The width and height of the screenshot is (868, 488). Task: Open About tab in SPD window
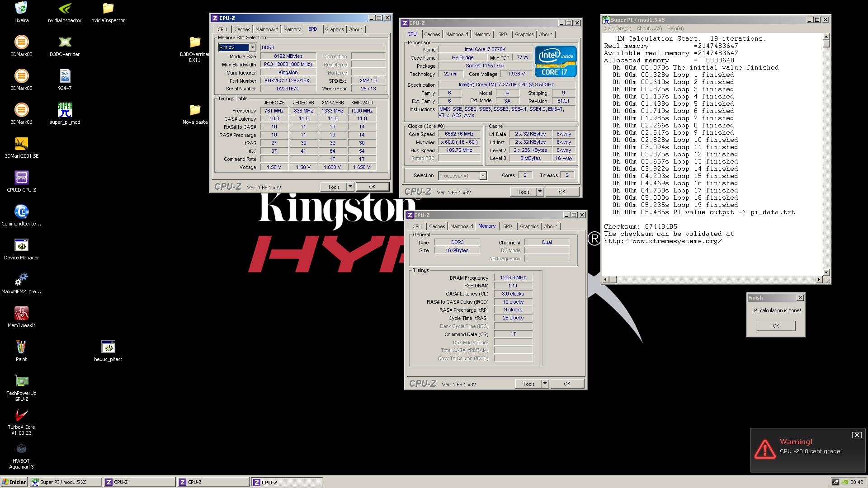[355, 29]
